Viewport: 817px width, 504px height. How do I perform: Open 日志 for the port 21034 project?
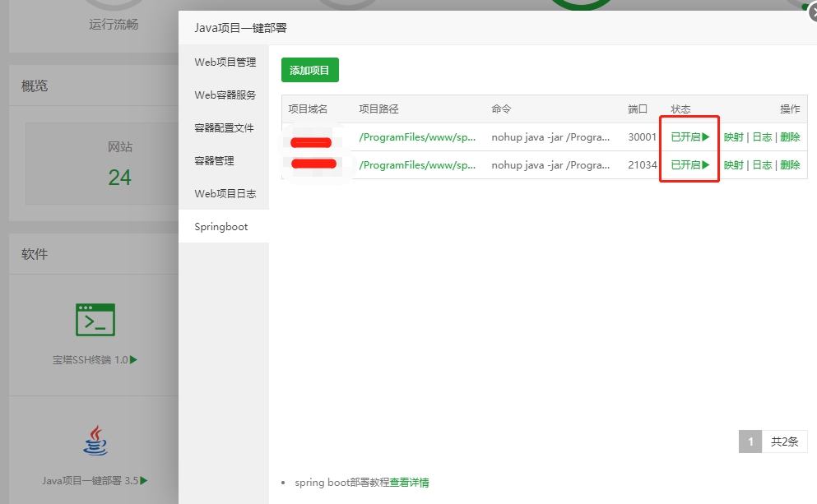pyautogui.click(x=762, y=165)
